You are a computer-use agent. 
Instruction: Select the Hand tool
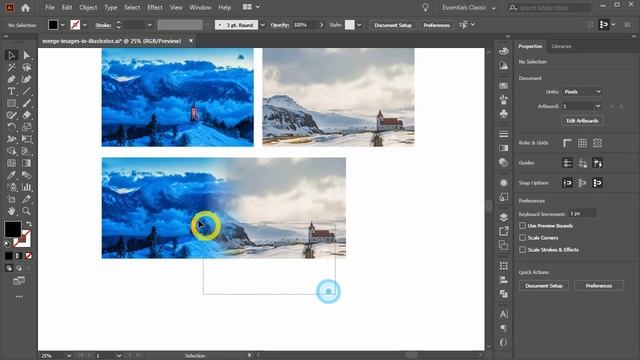click(11, 211)
